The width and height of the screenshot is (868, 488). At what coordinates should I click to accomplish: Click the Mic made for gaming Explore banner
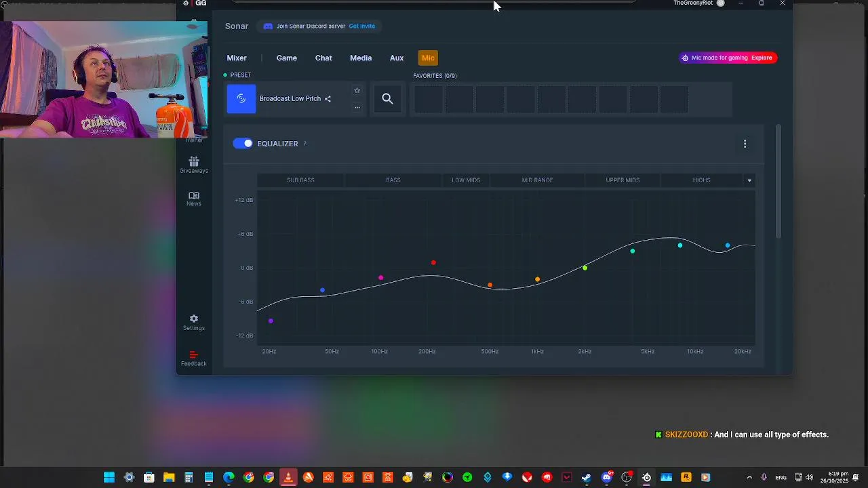point(728,58)
